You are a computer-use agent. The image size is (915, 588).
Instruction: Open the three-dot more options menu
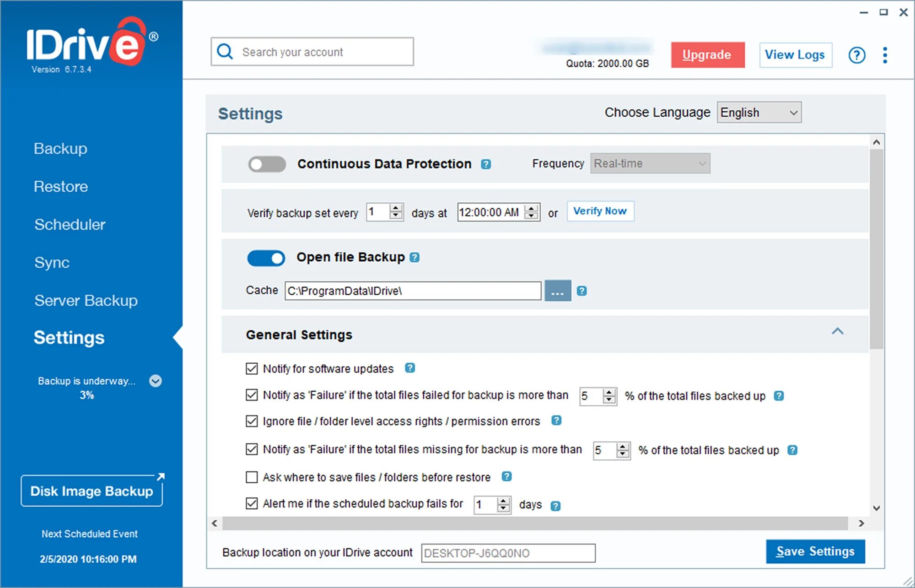tap(885, 55)
